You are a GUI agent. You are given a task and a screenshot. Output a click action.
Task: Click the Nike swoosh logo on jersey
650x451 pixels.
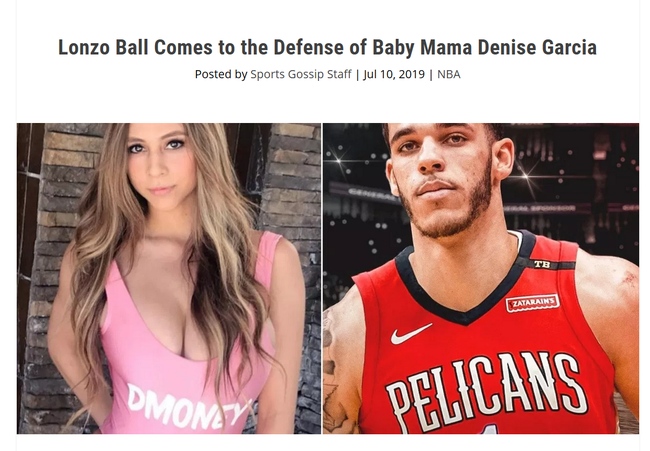click(x=411, y=334)
